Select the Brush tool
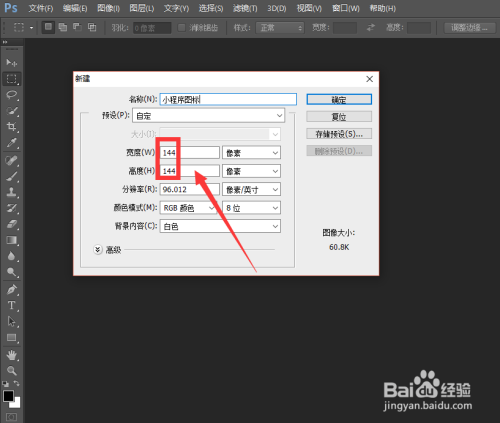Screen dimensions: 500x423 (x=12, y=176)
